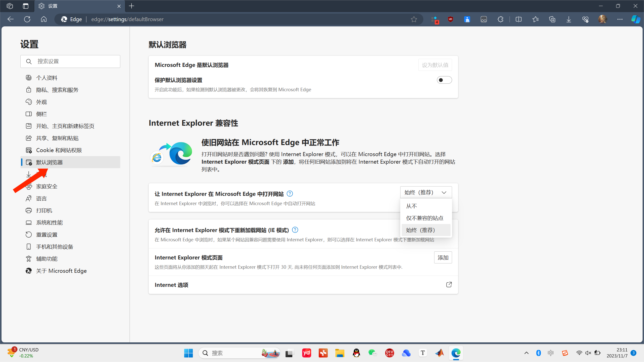The image size is (644, 362).
Task: Choose 从不 from the dropdown list
Action: point(426,206)
